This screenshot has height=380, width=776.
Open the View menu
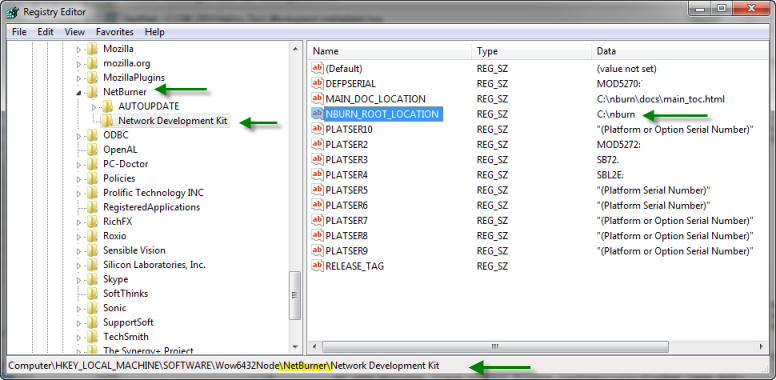pos(75,32)
